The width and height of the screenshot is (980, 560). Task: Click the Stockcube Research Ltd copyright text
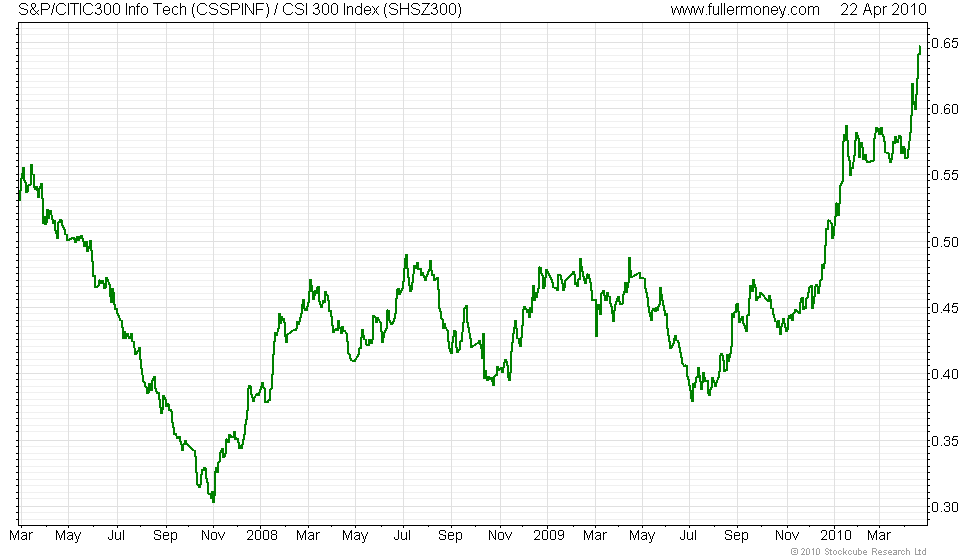pos(858,551)
